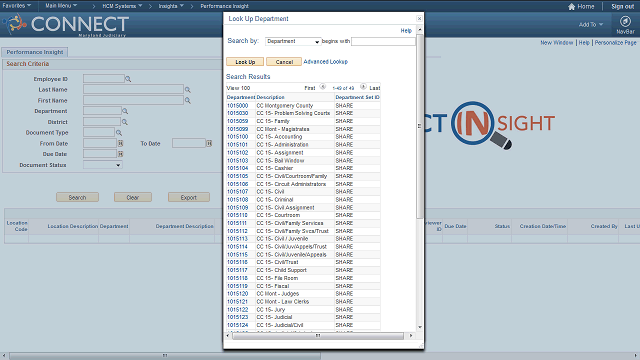Click dialog horizontal scroll right arrow
640x360 pixels.
411,336
